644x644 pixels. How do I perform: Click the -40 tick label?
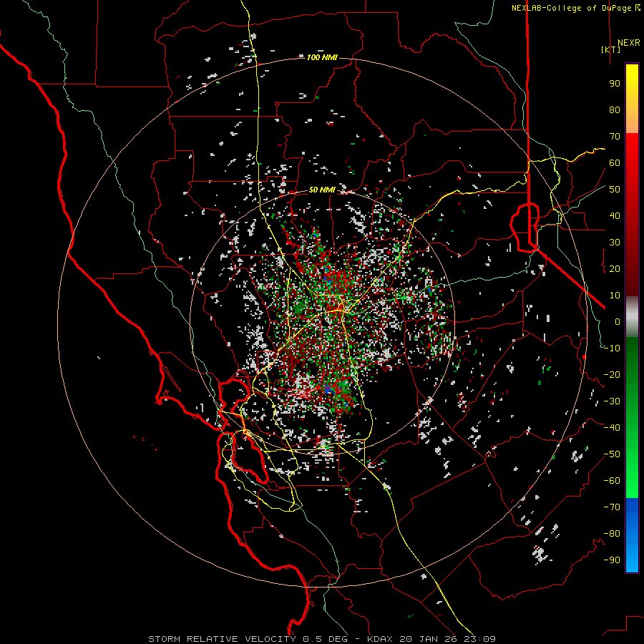(x=612, y=428)
